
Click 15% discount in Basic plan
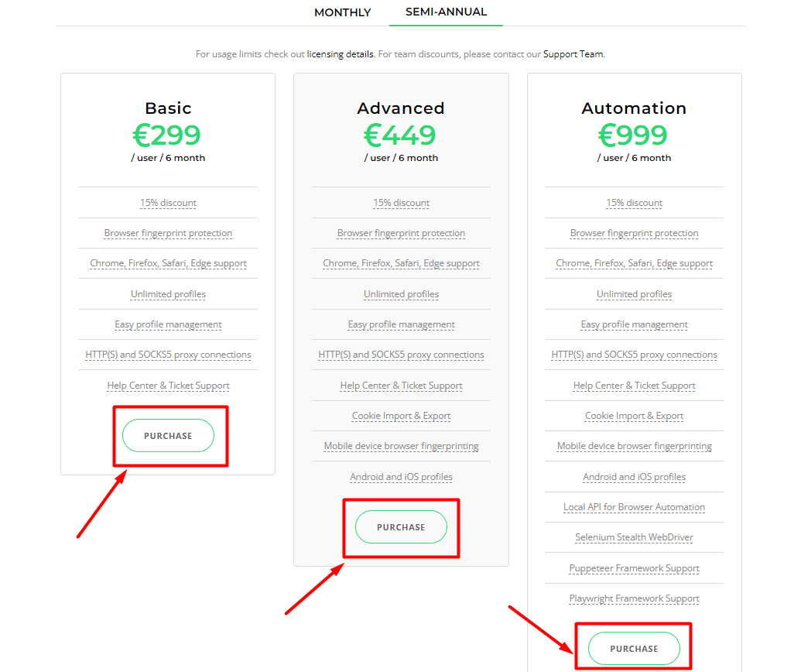[x=168, y=203]
